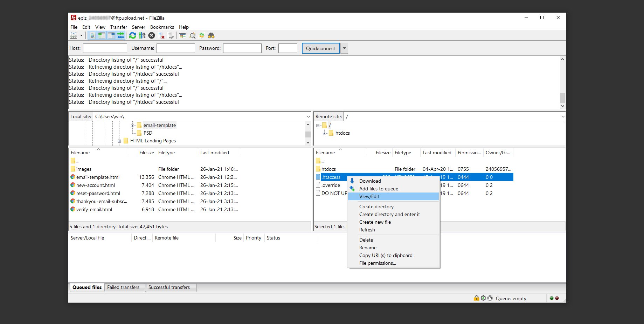Open directory listing filters dialog
Viewport: 644px width, 324px height.
pyautogui.click(x=182, y=35)
